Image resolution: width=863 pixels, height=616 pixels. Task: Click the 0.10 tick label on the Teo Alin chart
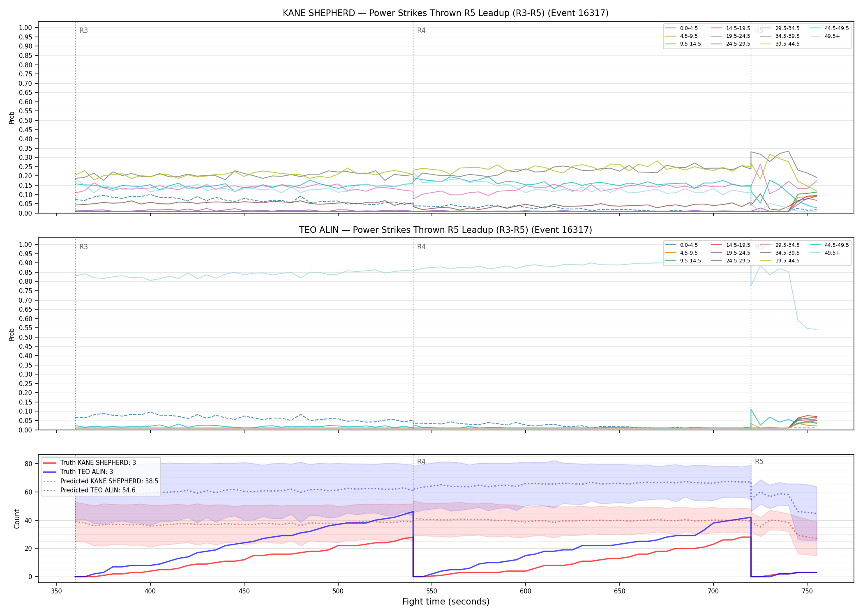point(25,411)
